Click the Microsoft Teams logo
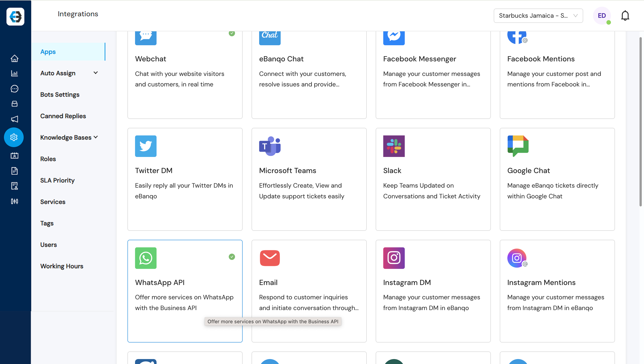 (270, 146)
